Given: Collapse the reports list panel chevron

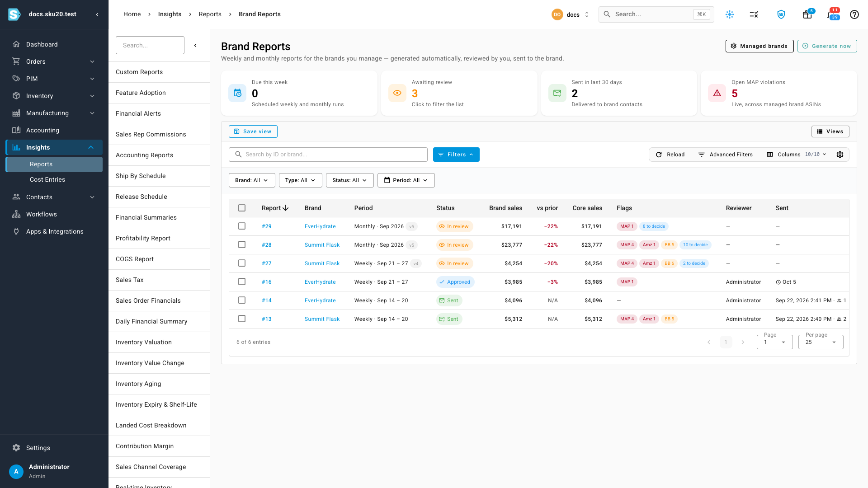Looking at the screenshot, I should [195, 45].
